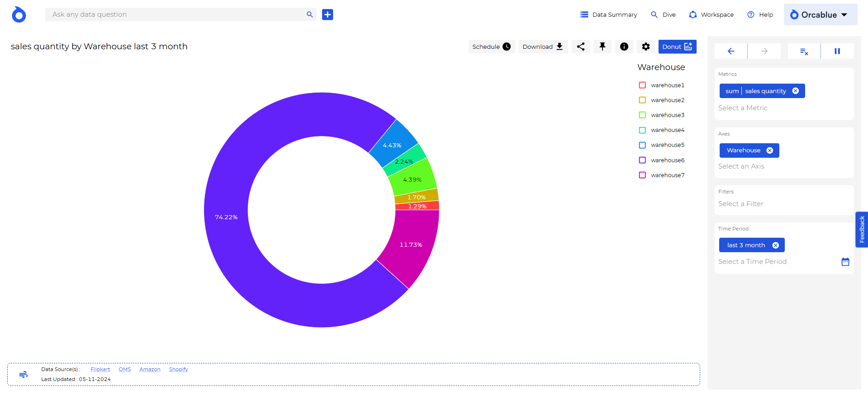Open the Donut chart type selector
The image size is (868, 395).
678,47
